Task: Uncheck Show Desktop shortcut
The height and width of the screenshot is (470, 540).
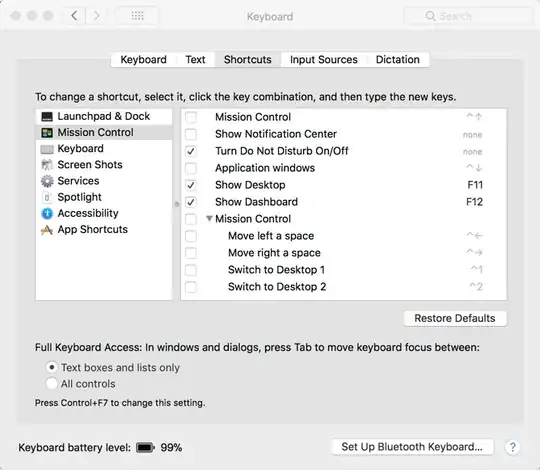Action: [191, 185]
